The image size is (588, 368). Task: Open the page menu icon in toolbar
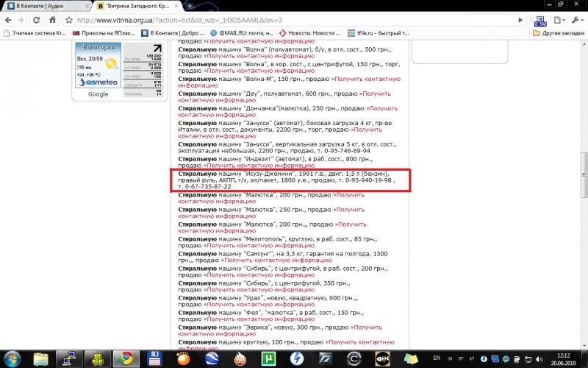(x=561, y=20)
